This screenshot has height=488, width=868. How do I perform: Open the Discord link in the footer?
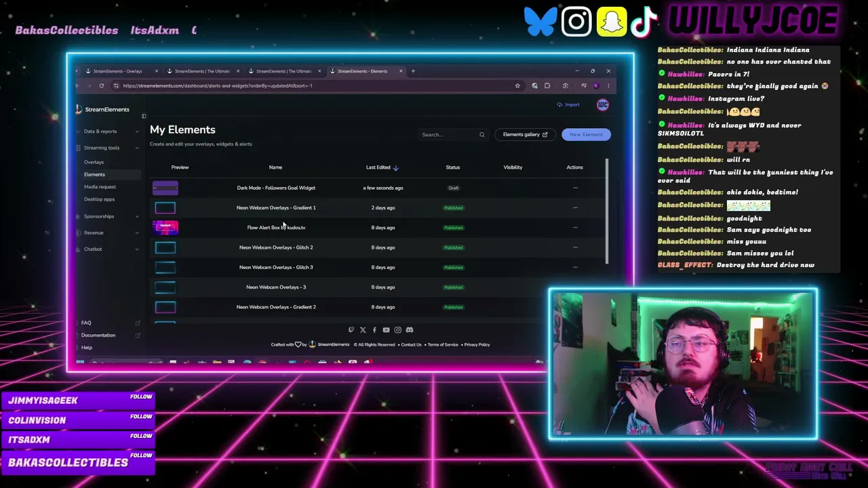click(x=410, y=330)
